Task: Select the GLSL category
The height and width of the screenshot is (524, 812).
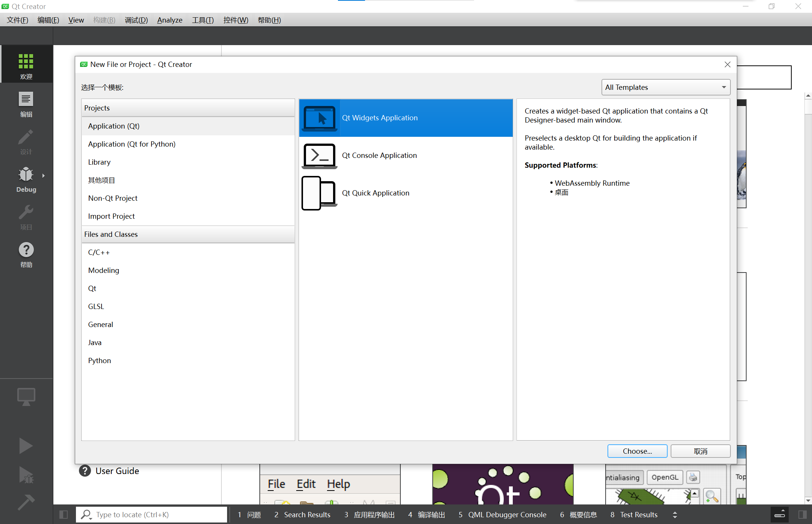Action: pyautogui.click(x=188, y=306)
